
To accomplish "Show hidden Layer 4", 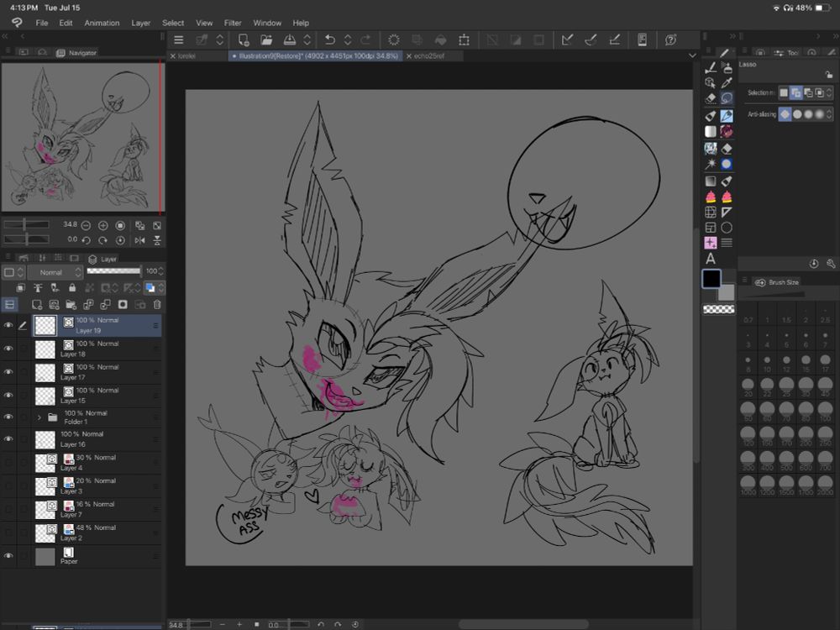I will pyautogui.click(x=8, y=463).
